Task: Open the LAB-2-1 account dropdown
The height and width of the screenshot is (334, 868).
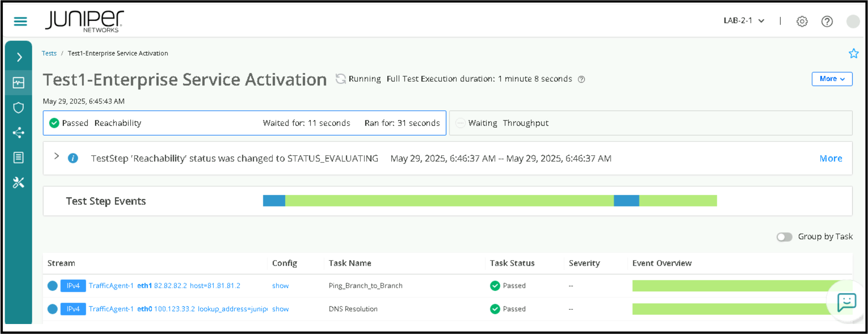Action: (744, 21)
